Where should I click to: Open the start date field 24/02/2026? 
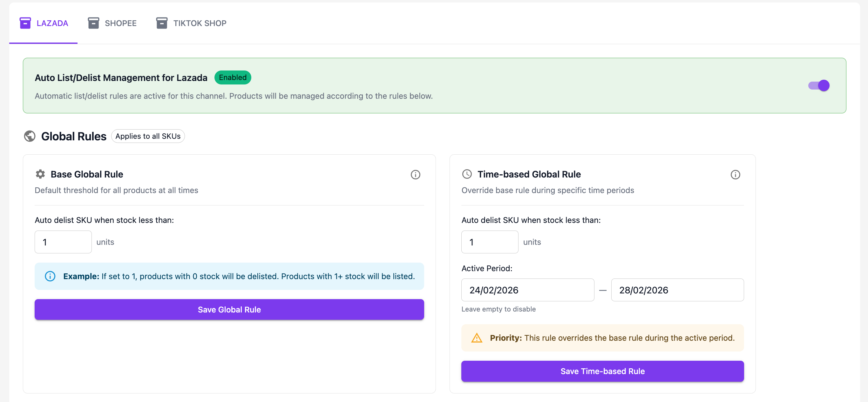click(527, 290)
